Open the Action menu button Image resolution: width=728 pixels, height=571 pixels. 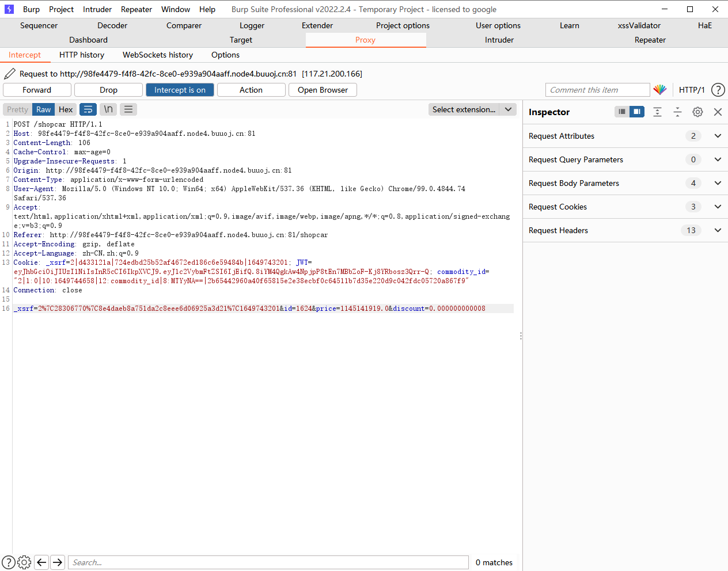(x=251, y=90)
